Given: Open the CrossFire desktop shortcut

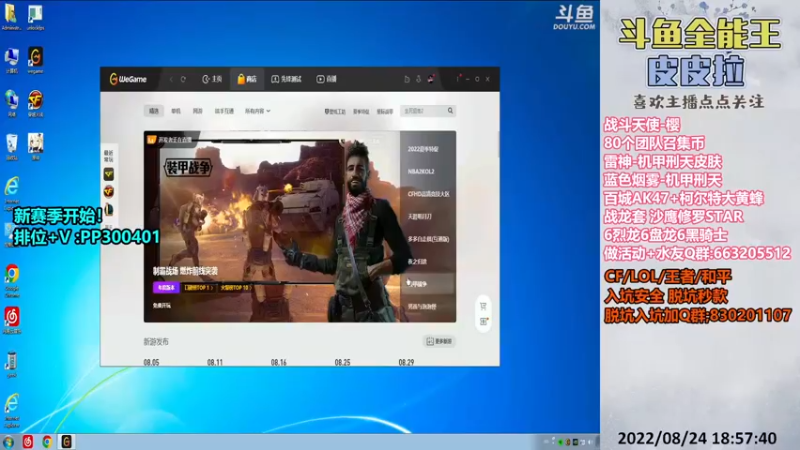Looking at the screenshot, I should 35,104.
